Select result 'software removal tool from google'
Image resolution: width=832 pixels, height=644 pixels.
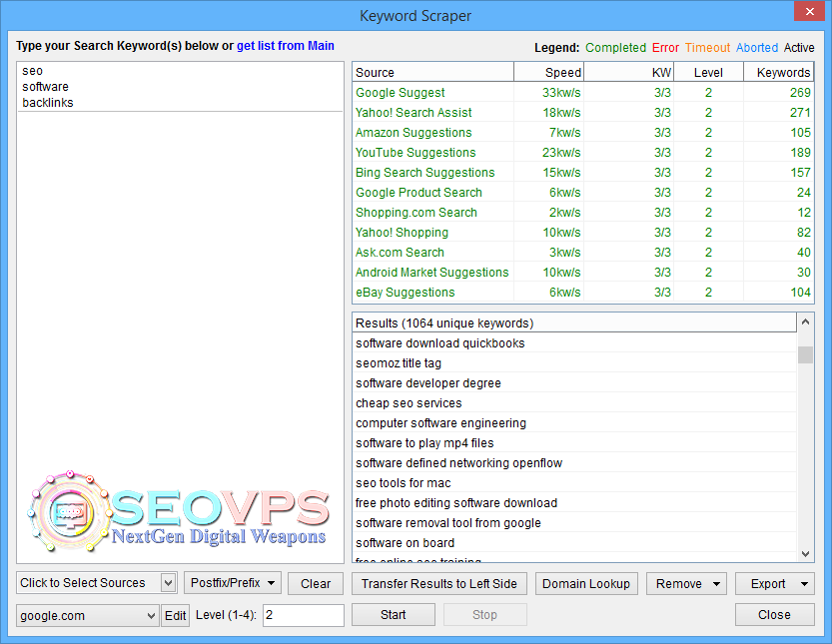point(574,523)
